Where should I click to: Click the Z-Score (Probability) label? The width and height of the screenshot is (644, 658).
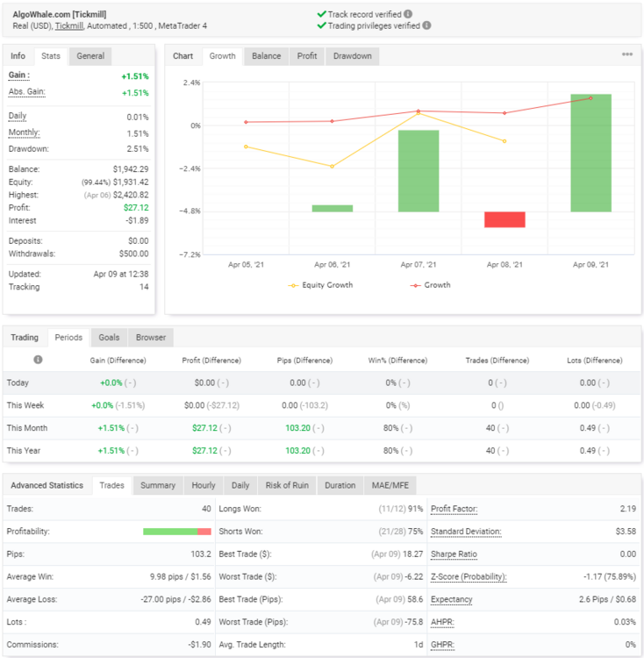pos(469,577)
